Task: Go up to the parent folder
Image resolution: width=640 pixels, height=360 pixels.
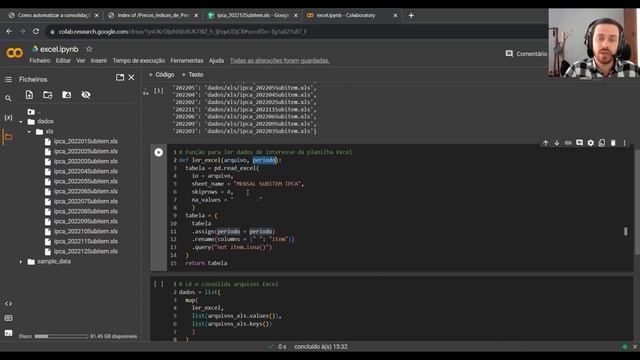Action: [x=31, y=111]
